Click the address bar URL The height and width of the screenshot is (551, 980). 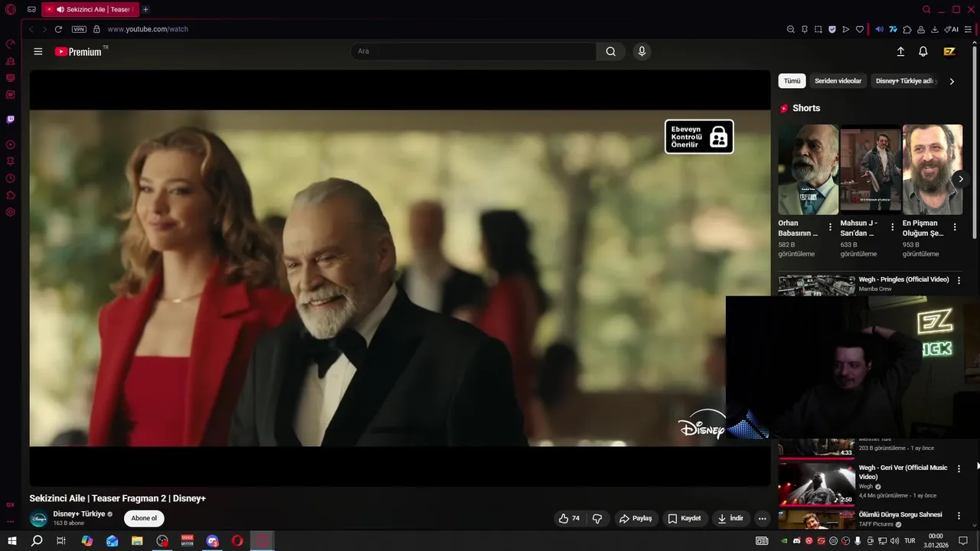[x=148, y=29]
